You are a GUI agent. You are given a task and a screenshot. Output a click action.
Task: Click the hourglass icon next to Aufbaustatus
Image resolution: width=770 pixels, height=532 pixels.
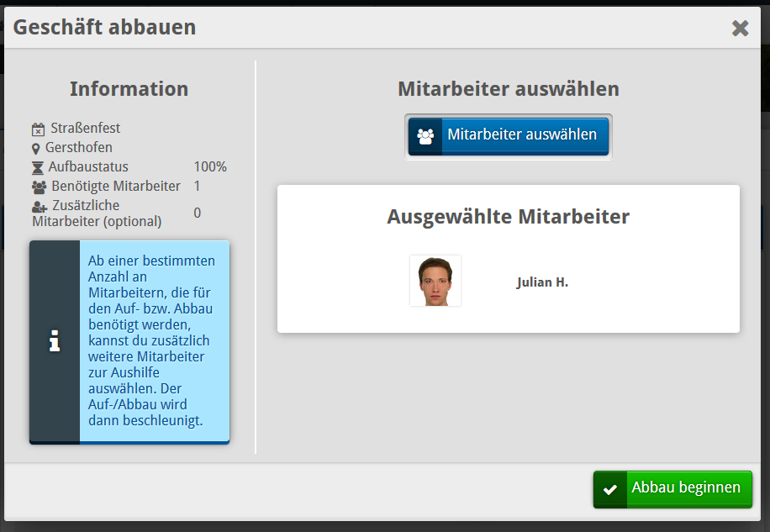37,167
